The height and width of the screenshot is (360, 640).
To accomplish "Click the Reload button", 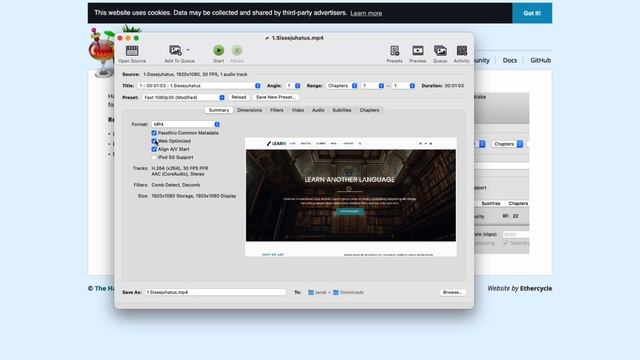I will click(x=239, y=97).
